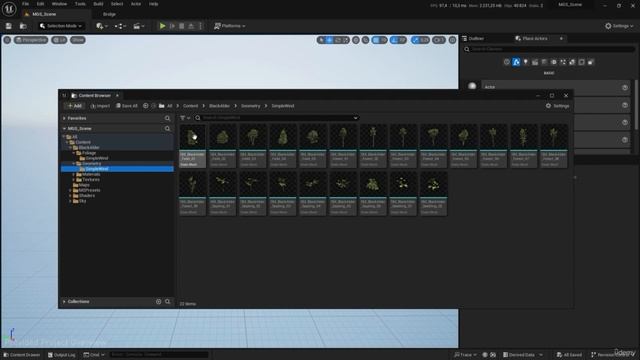Image resolution: width=640 pixels, height=360 pixels.
Task: Expand the Collections section
Action: click(64, 302)
